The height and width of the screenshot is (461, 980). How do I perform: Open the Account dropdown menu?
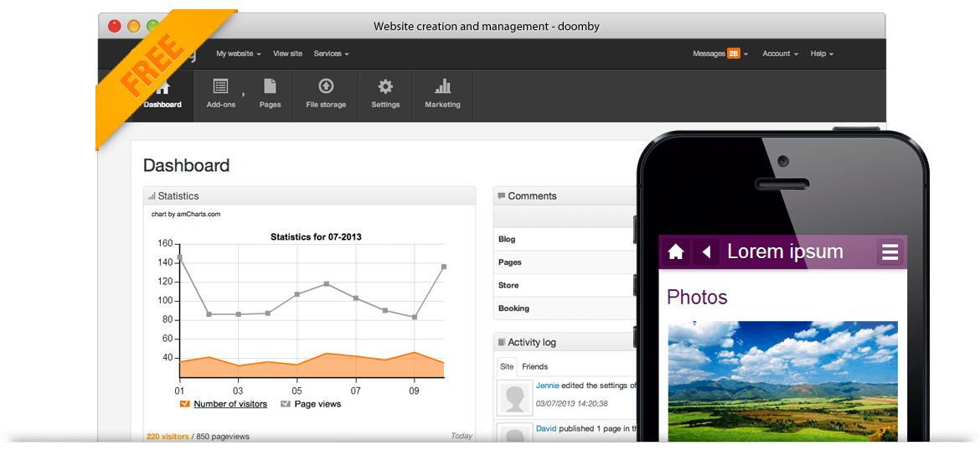[x=780, y=54]
